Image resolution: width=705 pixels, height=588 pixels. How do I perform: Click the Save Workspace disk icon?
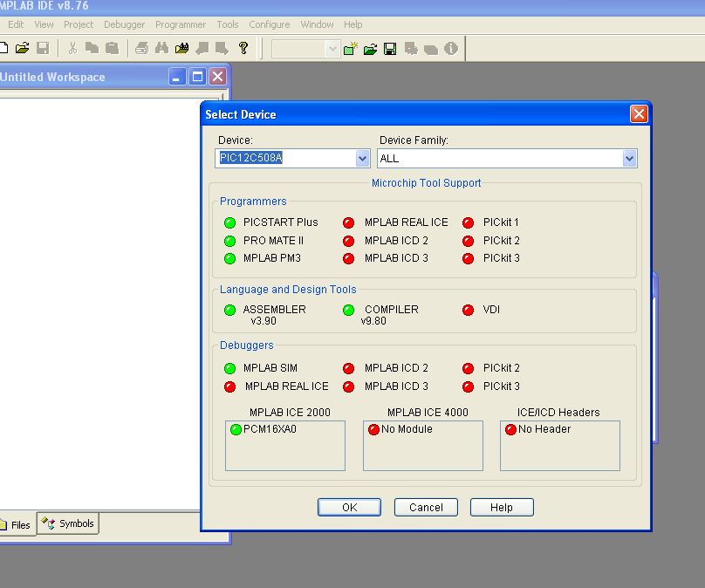pyautogui.click(x=390, y=49)
